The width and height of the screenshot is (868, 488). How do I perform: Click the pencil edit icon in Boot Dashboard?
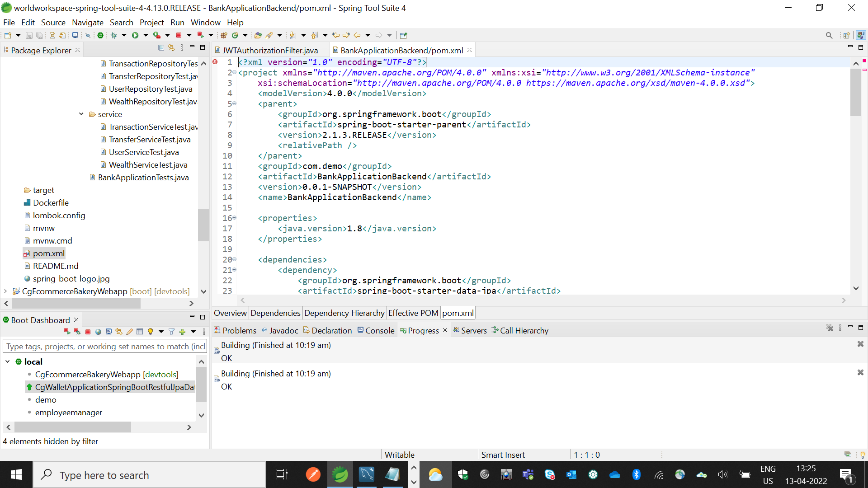129,332
